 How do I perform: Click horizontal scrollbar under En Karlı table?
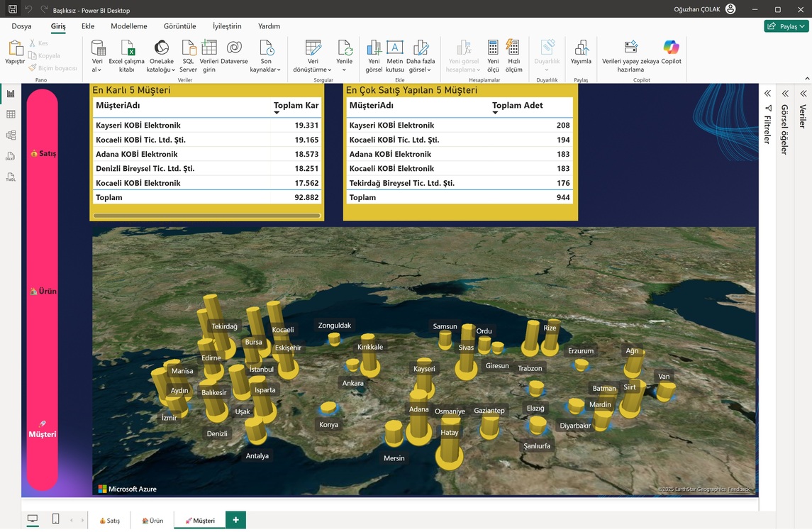pyautogui.click(x=206, y=216)
